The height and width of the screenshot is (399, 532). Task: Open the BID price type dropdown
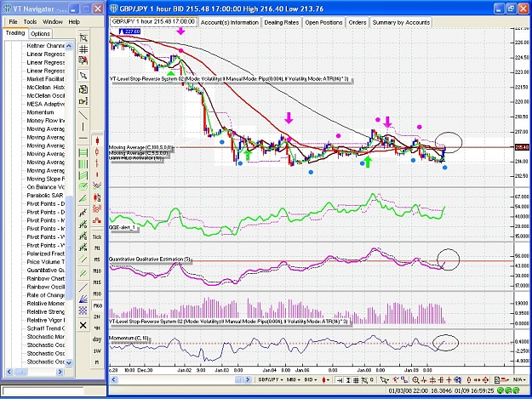coord(311,379)
